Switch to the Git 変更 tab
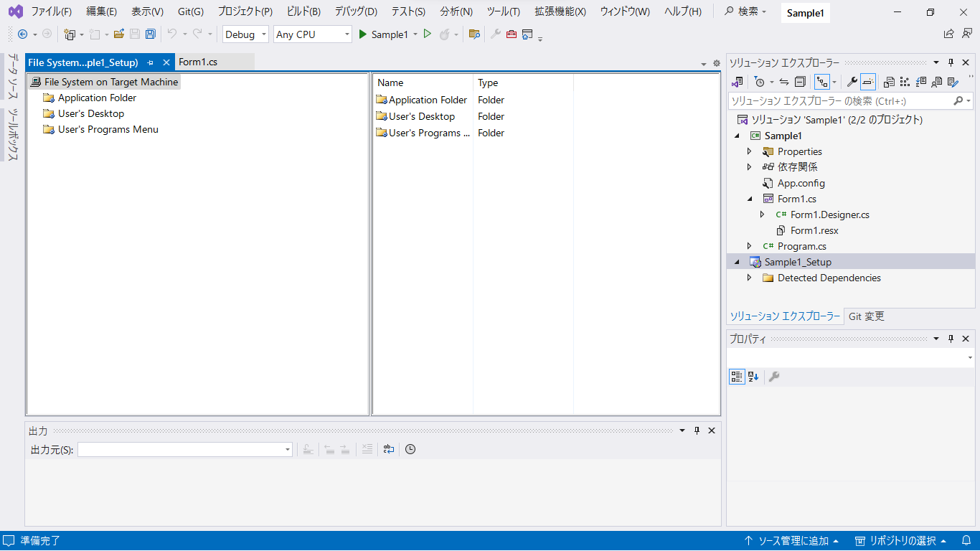The height and width of the screenshot is (551, 980). pos(867,316)
